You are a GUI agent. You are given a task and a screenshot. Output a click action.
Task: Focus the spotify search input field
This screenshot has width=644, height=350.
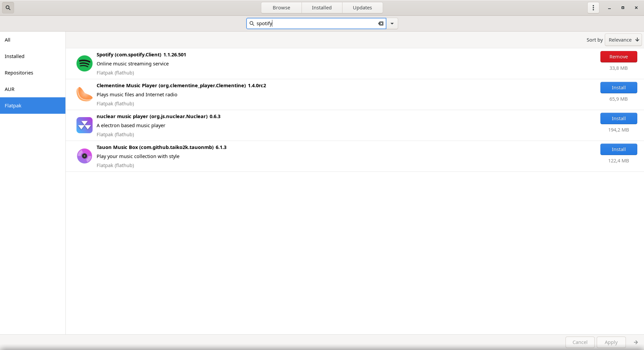coord(316,23)
